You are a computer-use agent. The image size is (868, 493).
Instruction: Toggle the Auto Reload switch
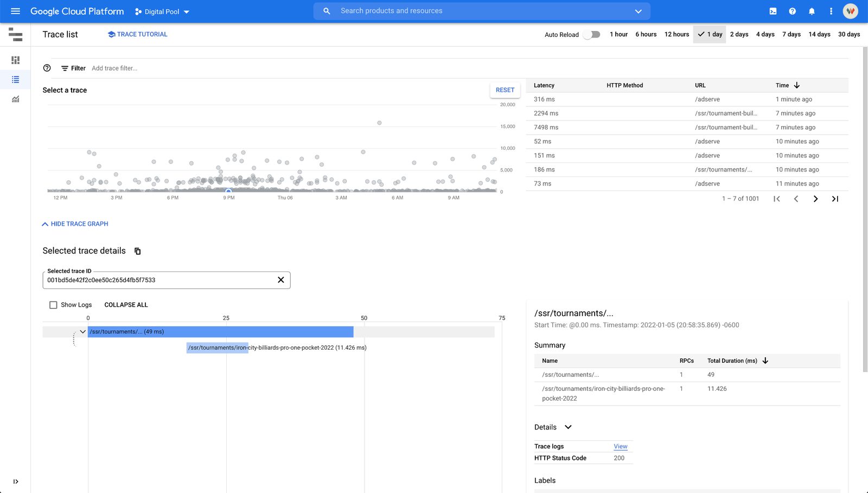(592, 34)
